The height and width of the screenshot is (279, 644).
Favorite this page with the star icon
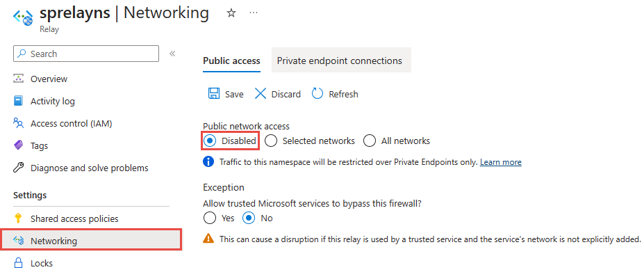point(231,13)
